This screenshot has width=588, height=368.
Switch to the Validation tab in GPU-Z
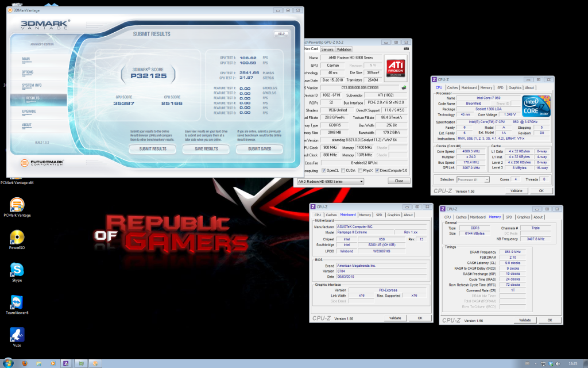(343, 49)
